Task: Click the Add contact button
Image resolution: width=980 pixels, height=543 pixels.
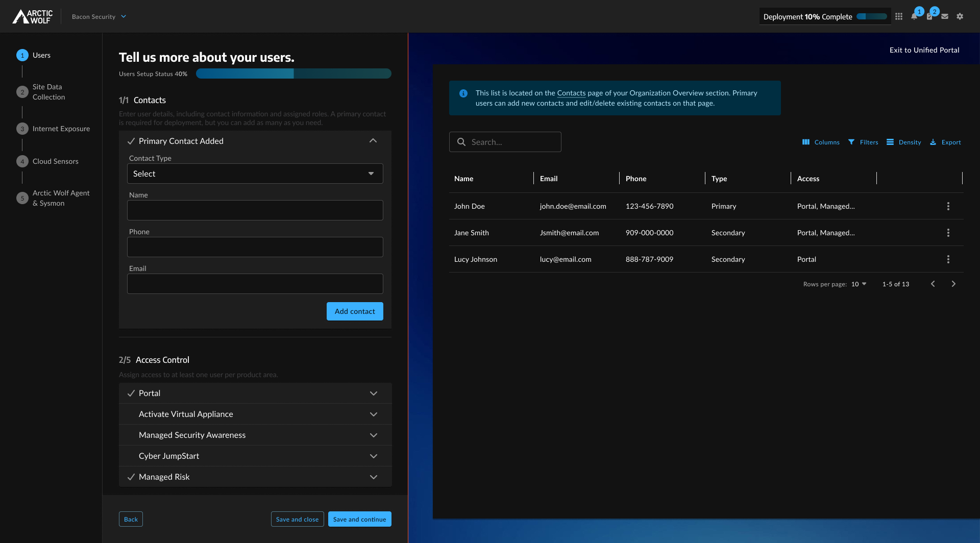Action: [355, 311]
